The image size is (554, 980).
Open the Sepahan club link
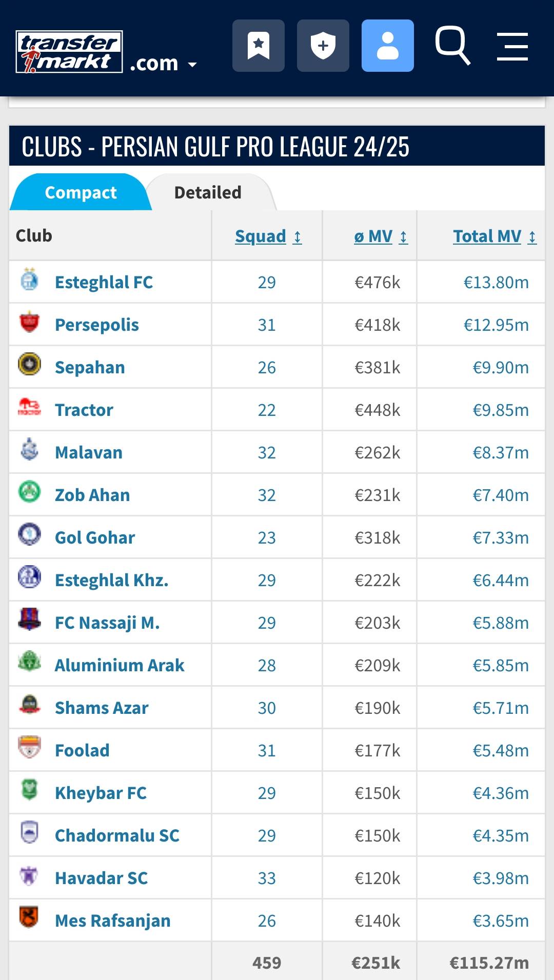point(90,367)
